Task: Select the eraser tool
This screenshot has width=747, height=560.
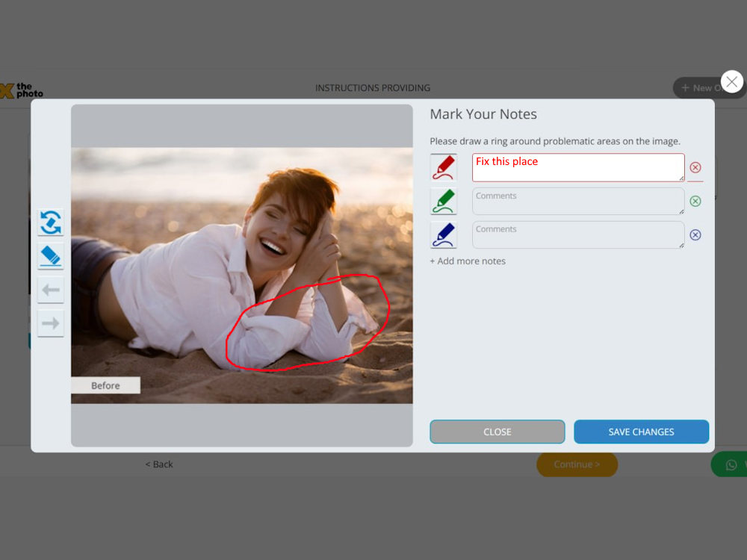Action: click(x=51, y=256)
